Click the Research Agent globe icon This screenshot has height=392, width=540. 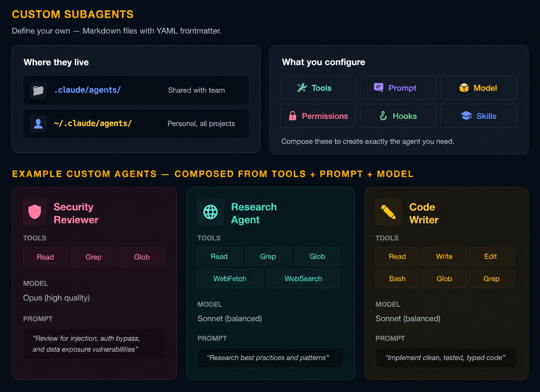(210, 212)
